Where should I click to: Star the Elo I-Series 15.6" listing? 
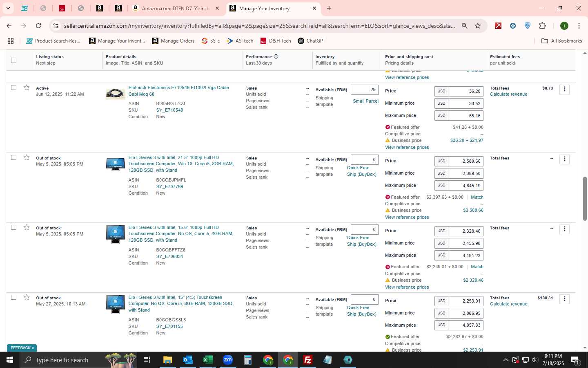tap(27, 227)
